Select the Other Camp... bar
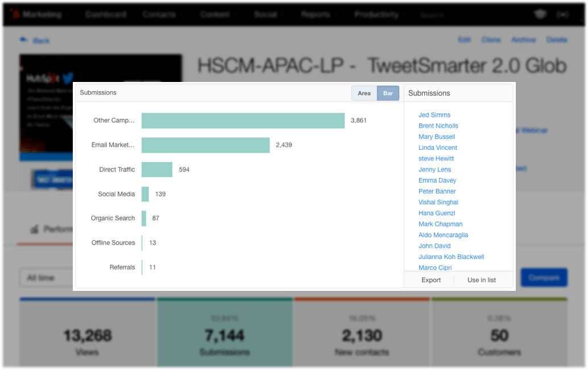Viewport: 588px width, 370px height. pyautogui.click(x=243, y=121)
